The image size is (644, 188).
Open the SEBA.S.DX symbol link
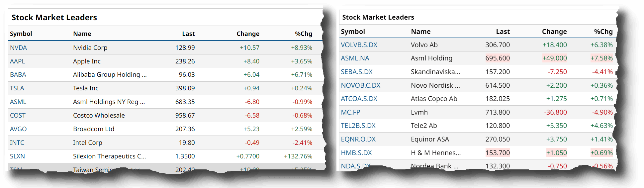tap(357, 72)
